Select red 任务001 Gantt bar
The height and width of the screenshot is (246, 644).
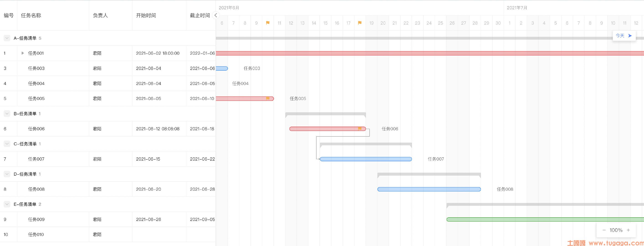tap(430, 53)
